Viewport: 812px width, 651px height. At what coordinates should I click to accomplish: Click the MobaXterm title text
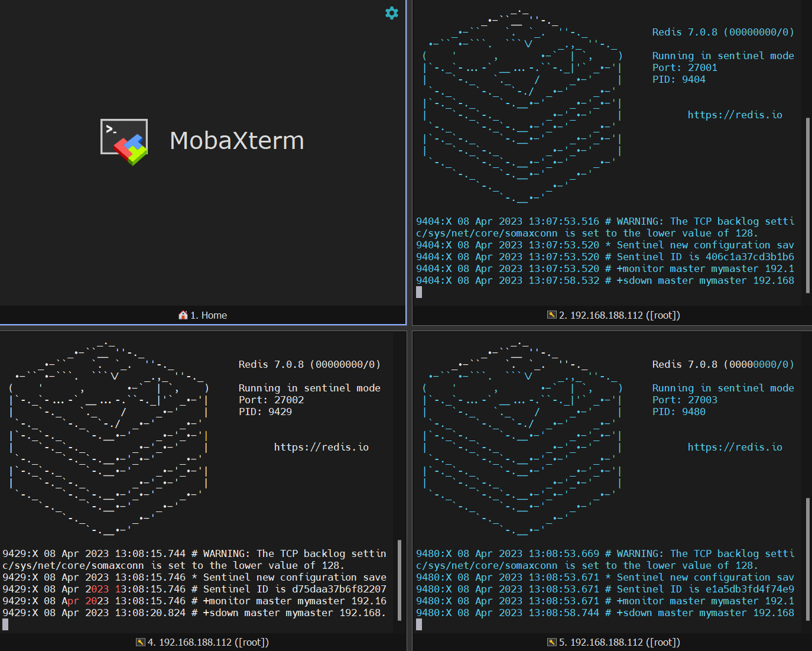point(237,141)
